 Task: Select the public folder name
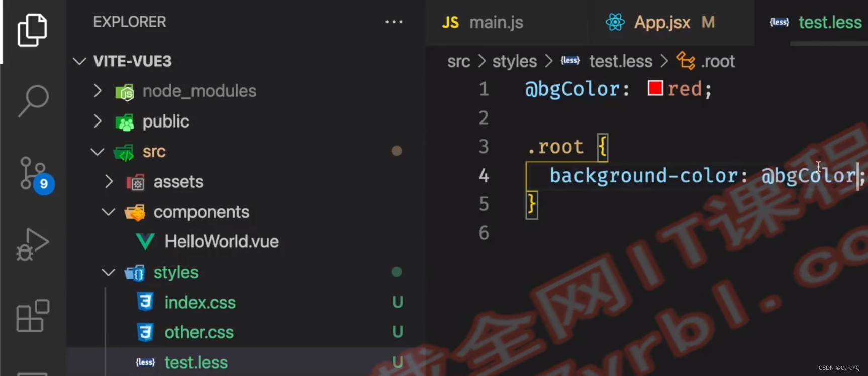(x=166, y=121)
